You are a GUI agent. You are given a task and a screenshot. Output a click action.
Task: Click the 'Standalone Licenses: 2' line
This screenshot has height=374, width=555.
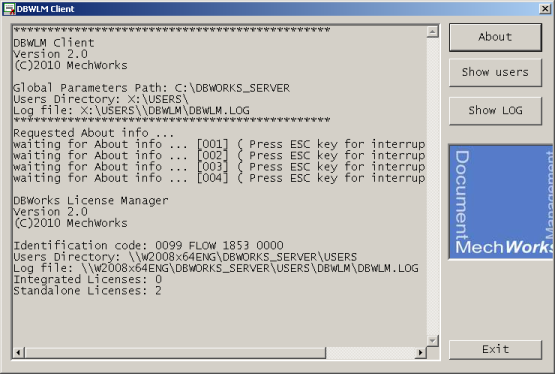coord(87,291)
